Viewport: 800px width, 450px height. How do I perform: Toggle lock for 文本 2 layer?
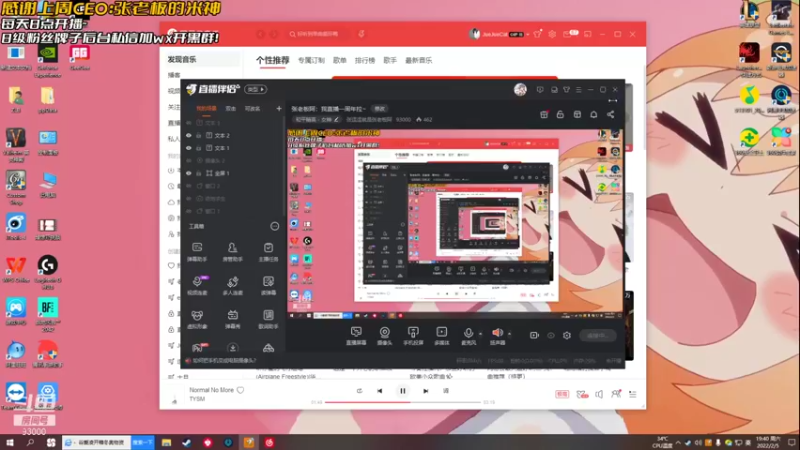(198, 136)
